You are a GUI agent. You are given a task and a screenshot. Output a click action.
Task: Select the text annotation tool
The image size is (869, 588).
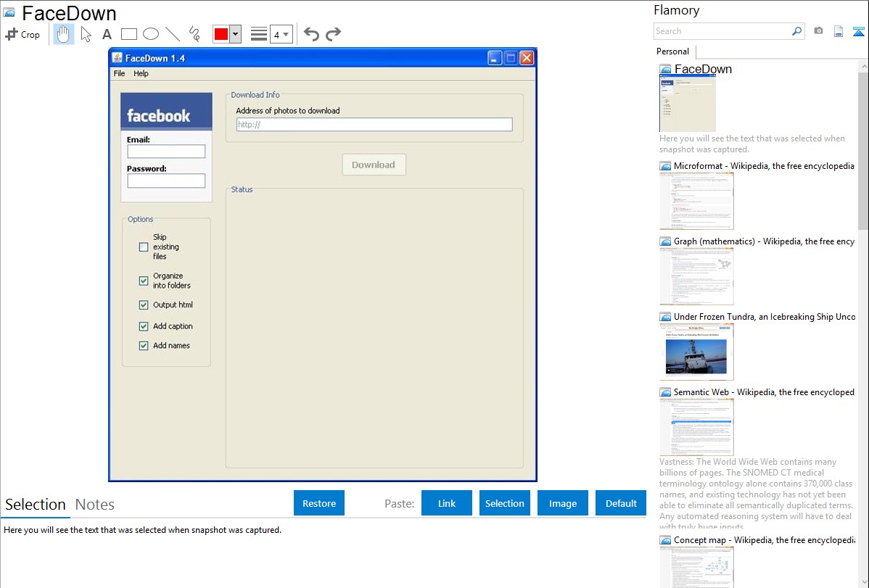coord(107,34)
